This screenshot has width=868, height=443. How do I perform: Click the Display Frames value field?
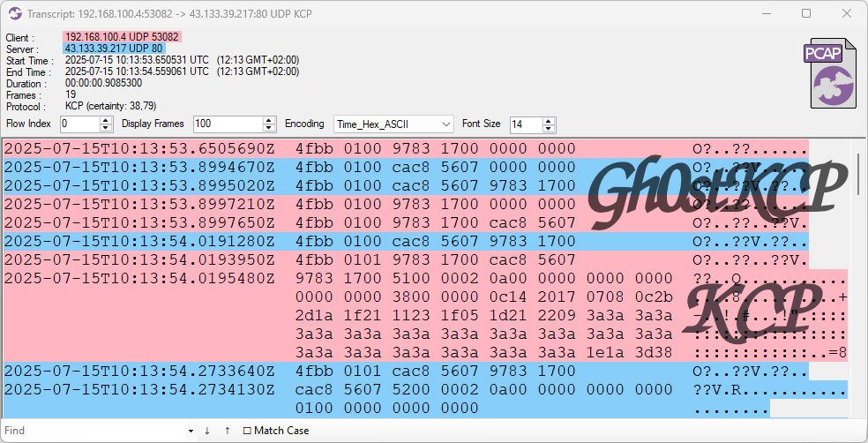pyautogui.click(x=228, y=124)
